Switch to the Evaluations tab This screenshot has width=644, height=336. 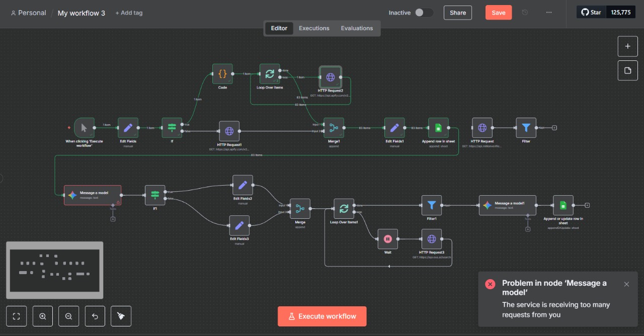coord(357,28)
